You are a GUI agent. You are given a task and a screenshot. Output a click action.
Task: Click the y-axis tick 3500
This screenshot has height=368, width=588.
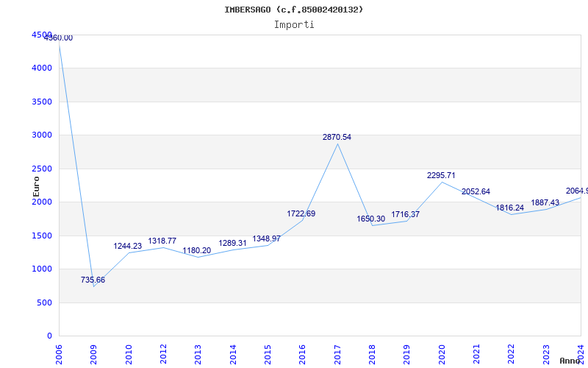point(42,102)
